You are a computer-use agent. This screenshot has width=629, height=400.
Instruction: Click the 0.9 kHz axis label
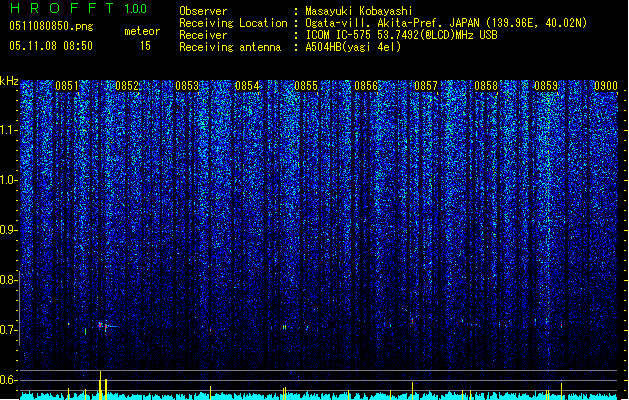[9, 230]
